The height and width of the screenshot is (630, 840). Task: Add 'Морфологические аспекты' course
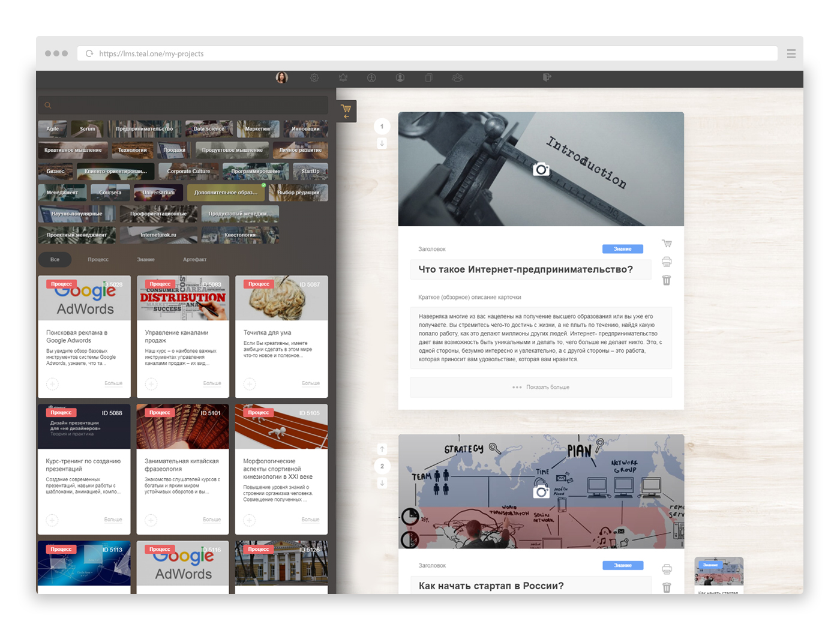[x=250, y=520]
